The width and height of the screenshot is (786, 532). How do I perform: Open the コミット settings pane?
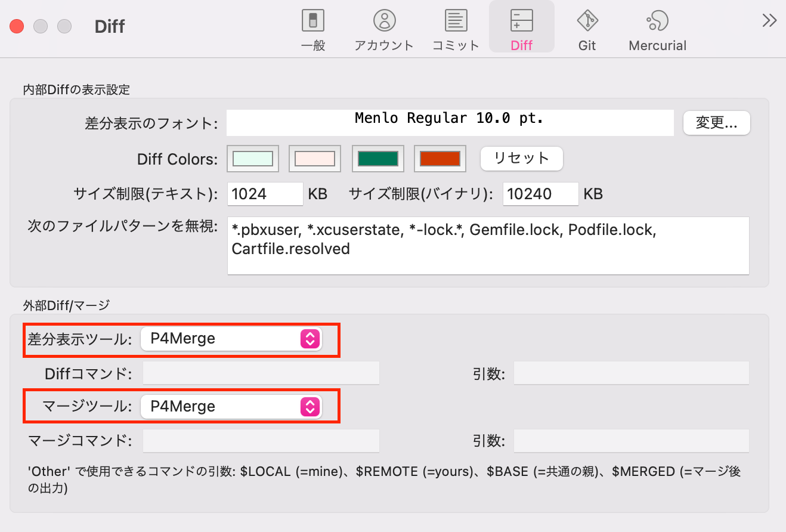(x=455, y=26)
